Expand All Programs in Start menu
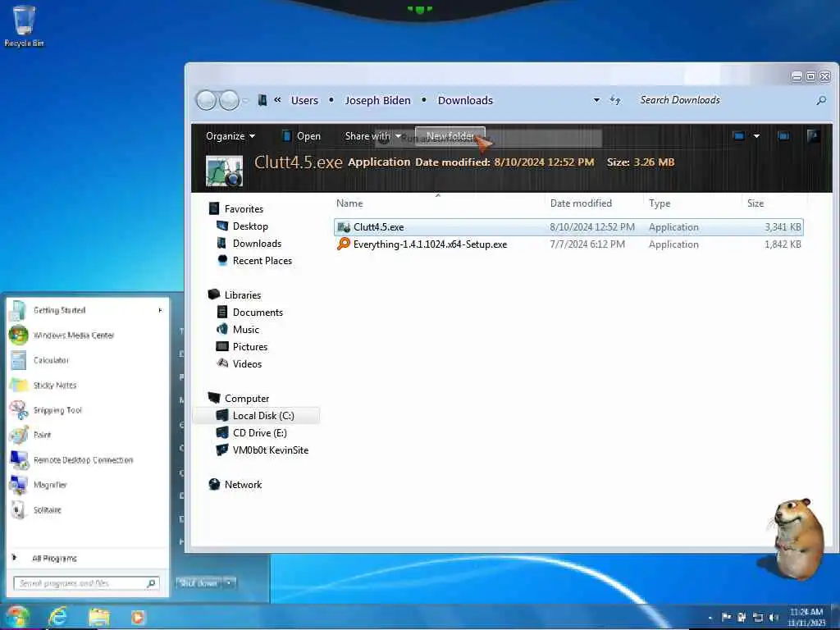This screenshot has height=630, width=840. coord(53,558)
